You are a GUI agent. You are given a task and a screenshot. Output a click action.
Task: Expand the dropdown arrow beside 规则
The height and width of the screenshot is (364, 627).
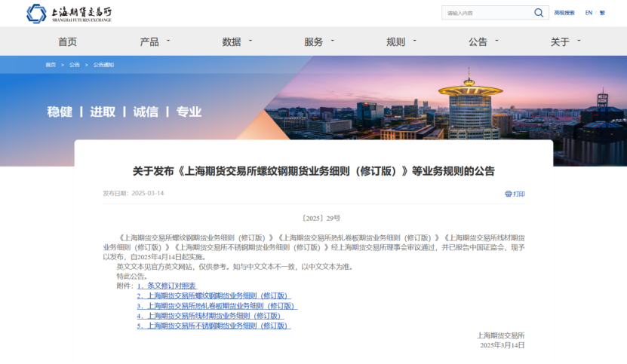tap(415, 41)
